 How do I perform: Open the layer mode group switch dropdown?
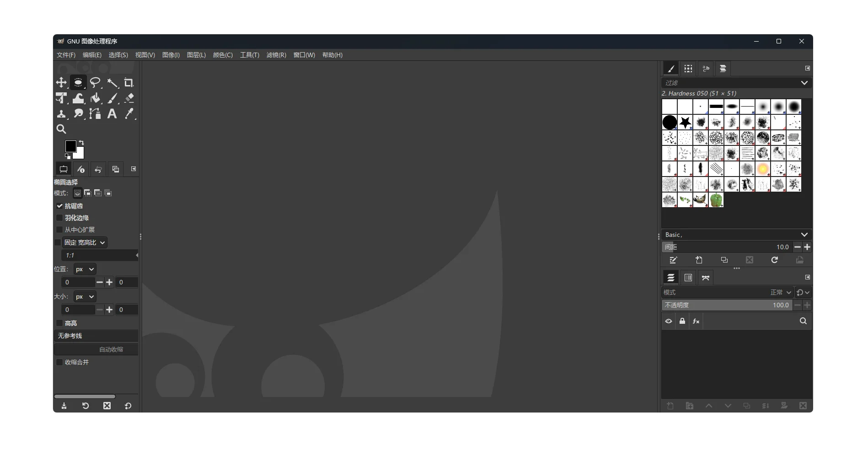click(x=803, y=292)
